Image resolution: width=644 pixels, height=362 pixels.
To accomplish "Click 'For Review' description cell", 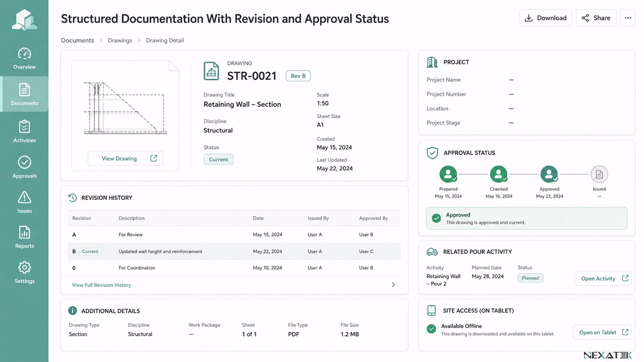I will pos(131,235).
